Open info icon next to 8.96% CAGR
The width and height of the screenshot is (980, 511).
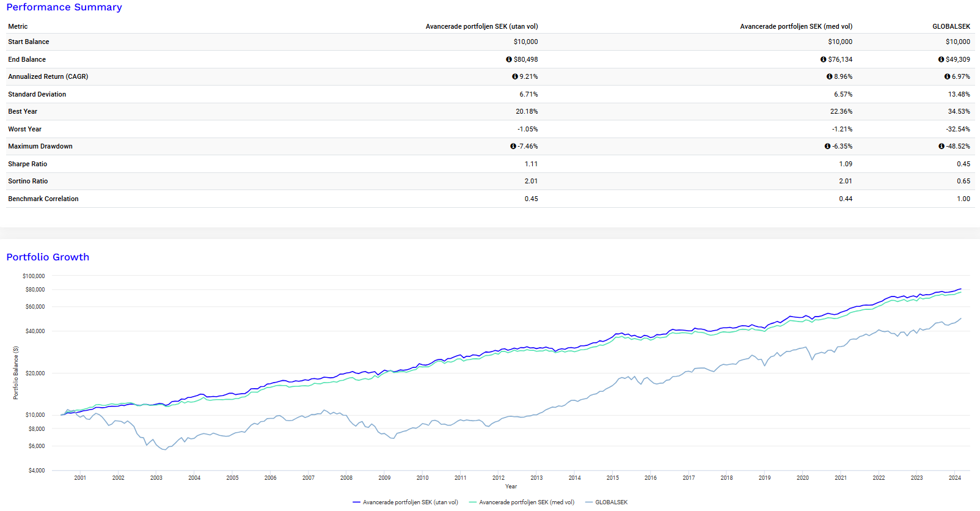point(829,76)
